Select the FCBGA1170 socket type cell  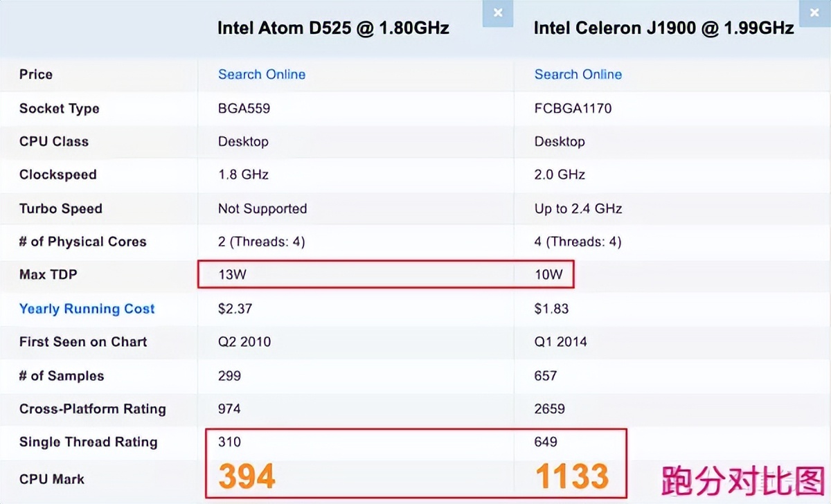pos(573,108)
